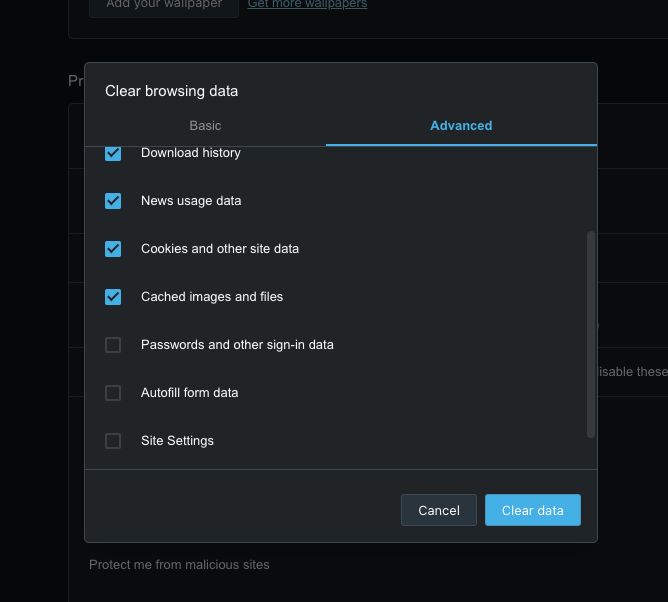Switch to the Basic tab

click(x=205, y=126)
